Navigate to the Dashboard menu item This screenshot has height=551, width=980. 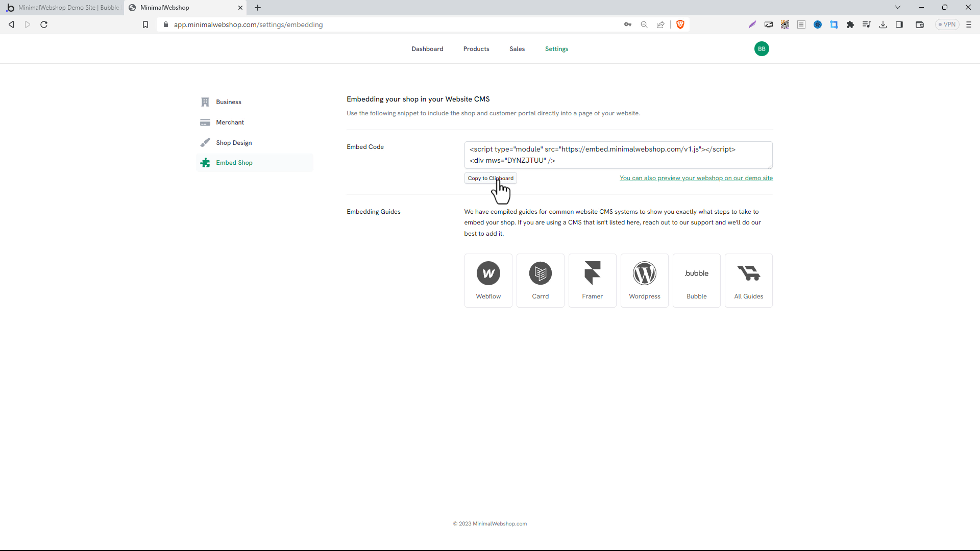427,48
